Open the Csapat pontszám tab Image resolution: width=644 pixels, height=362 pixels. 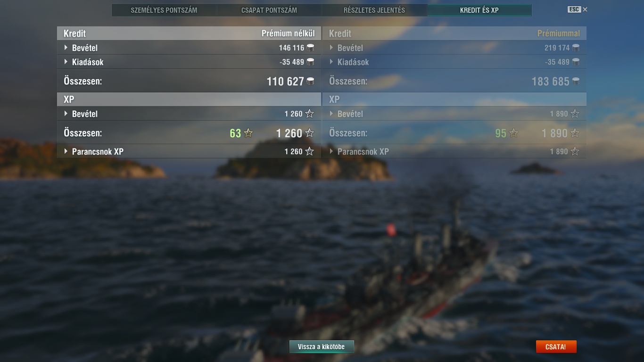click(269, 10)
